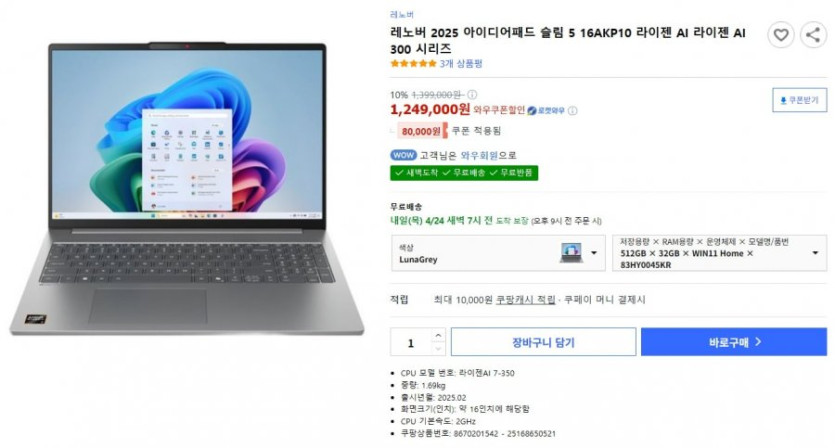Click the info icon next to original price

tap(472, 95)
